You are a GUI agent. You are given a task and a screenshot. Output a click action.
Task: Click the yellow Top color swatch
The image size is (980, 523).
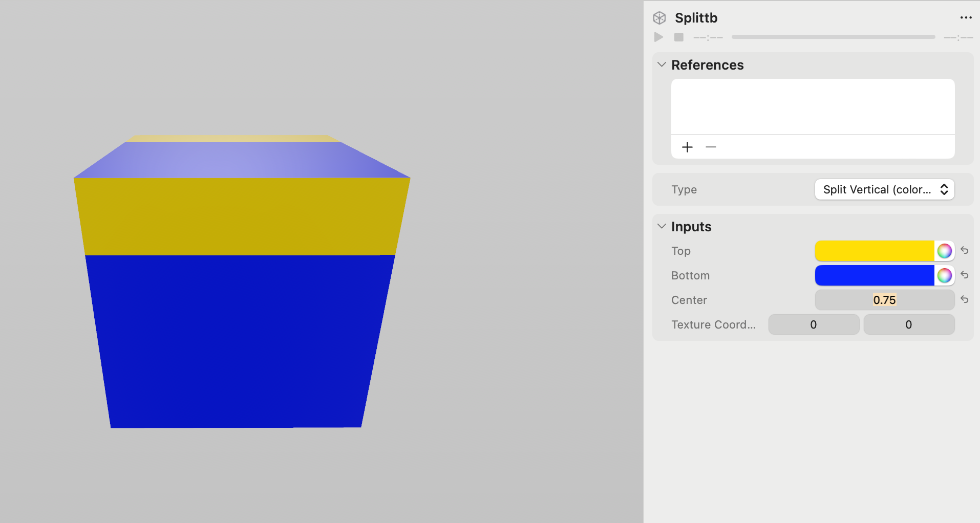[x=874, y=251]
